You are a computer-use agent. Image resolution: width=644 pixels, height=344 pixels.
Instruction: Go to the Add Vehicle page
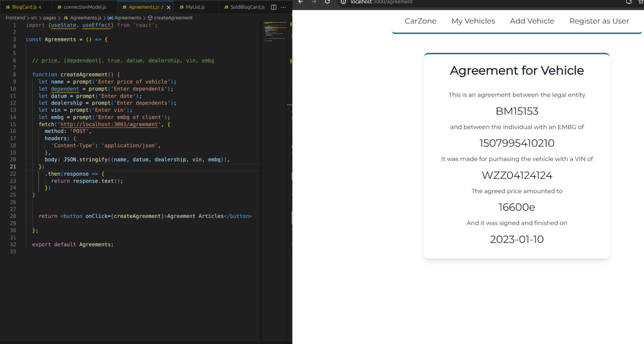532,21
